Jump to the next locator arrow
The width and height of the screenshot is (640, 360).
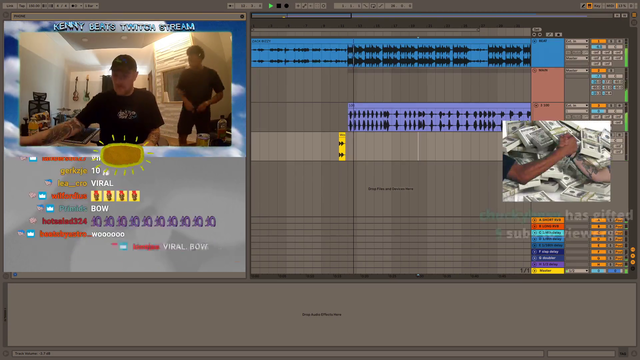(x=540, y=35)
